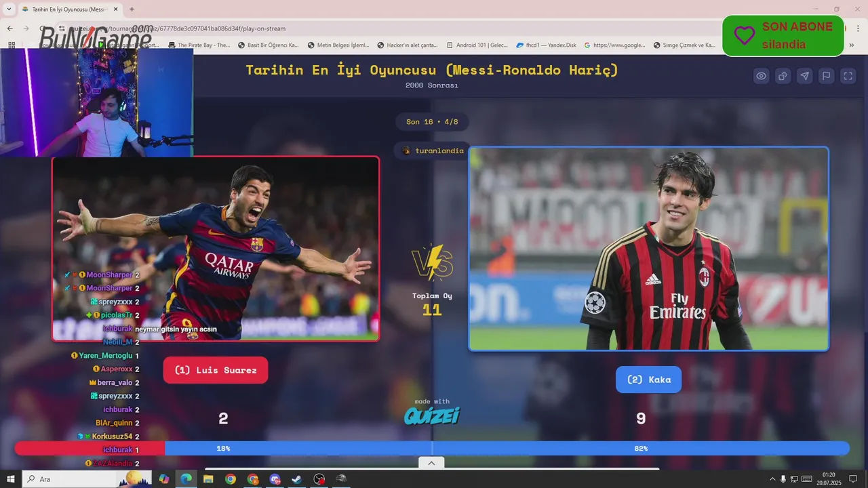
Task: Open fhcd1 — Yandex.Disk bookmark
Action: tap(546, 45)
